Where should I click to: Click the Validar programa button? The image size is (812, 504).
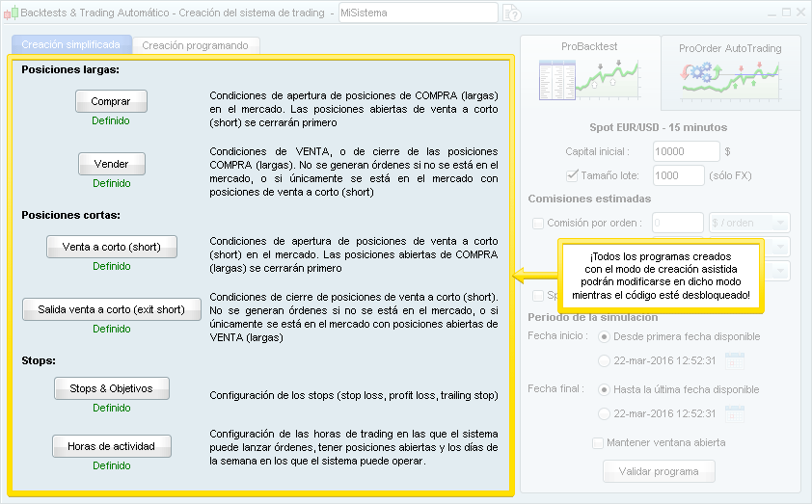[x=659, y=471]
